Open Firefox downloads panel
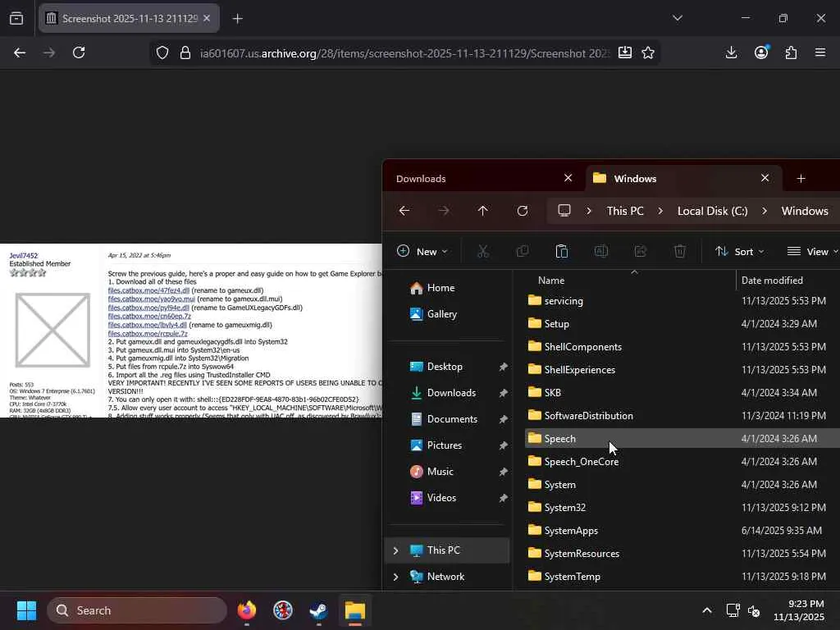The height and width of the screenshot is (630, 840). pos(731,52)
